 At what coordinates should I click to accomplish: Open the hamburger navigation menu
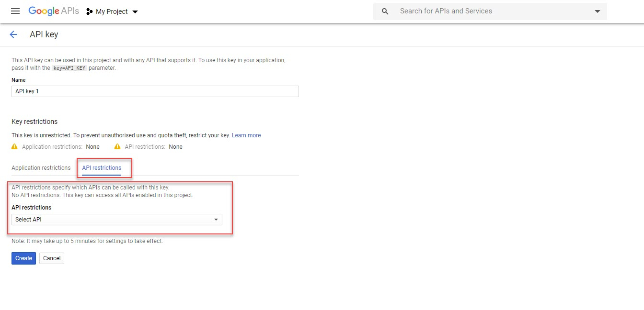point(15,11)
